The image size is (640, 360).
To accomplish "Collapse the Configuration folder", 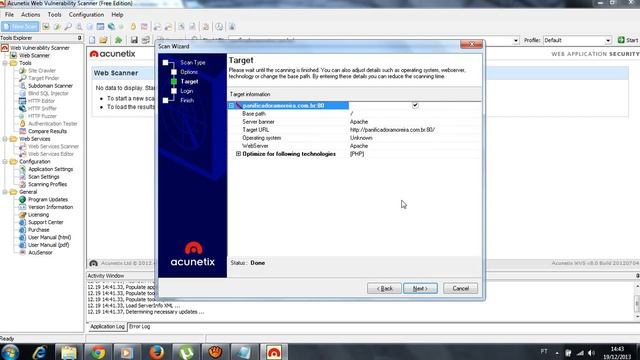I will (5, 162).
